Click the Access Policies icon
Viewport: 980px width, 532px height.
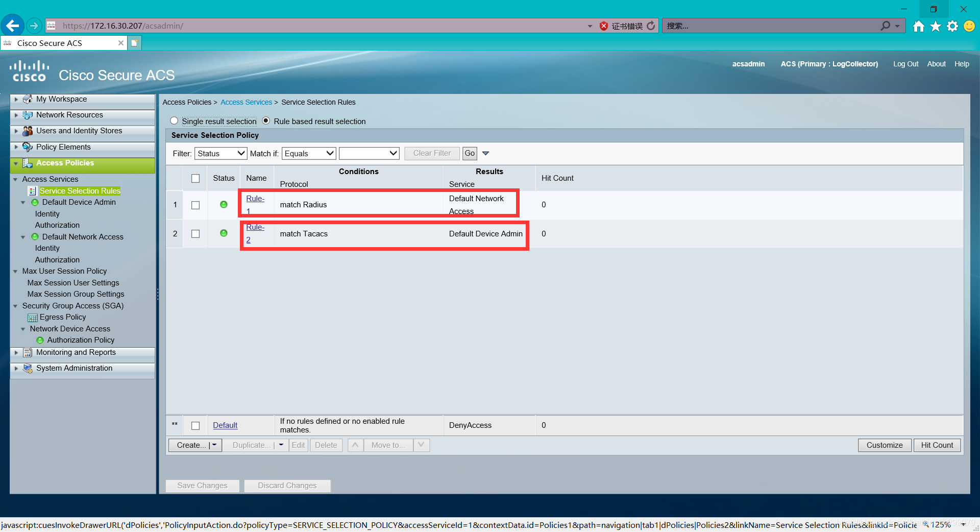tap(28, 163)
